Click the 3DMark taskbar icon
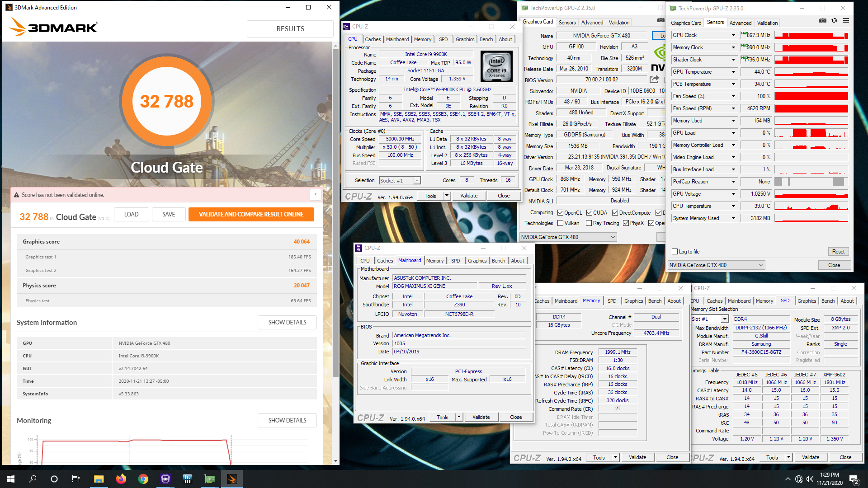Image resolution: width=868 pixels, height=488 pixels. tap(231, 479)
